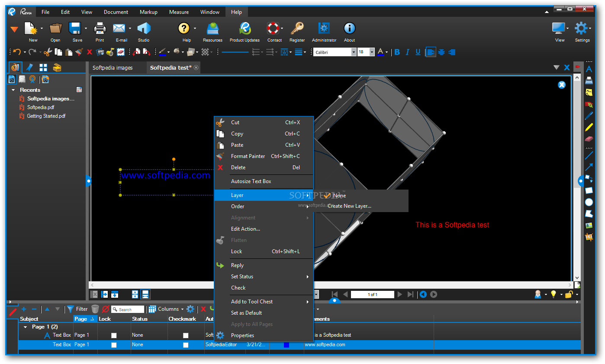Select the Ellipse tool in the right toolbar
605x364 pixels.
point(589,202)
